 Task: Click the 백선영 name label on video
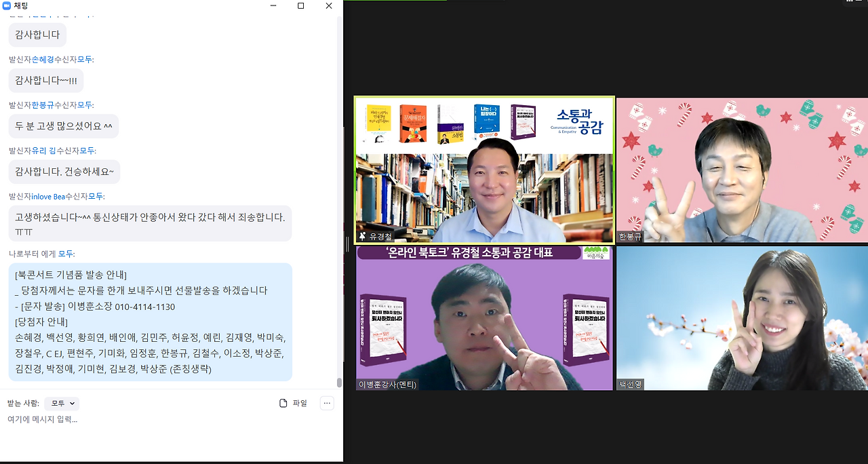tap(631, 385)
